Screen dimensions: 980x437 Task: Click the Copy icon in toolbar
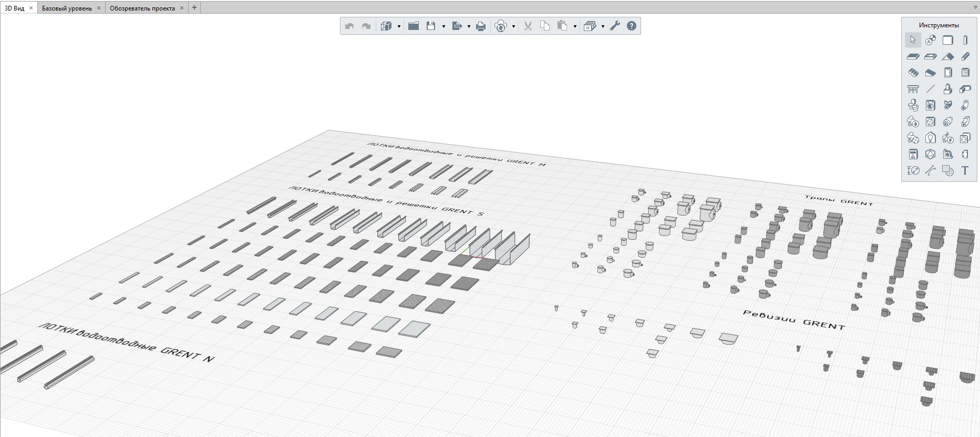(x=545, y=26)
